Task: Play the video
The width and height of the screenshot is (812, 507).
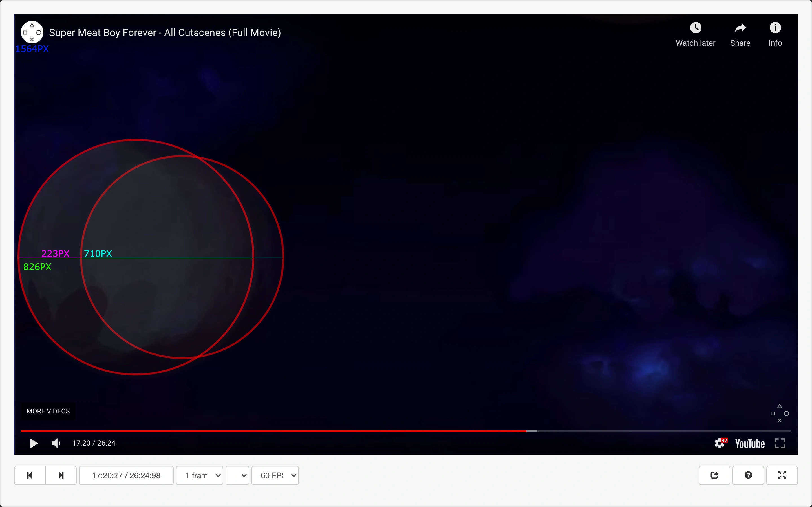Action: point(34,443)
